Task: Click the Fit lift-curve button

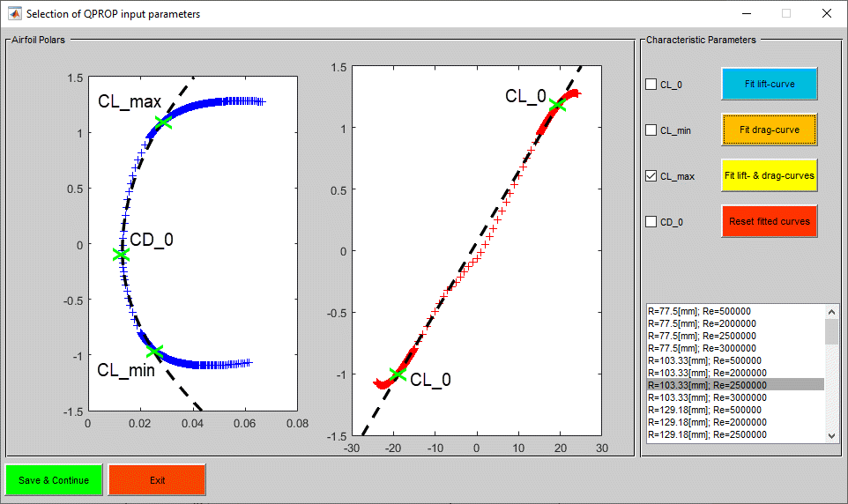Action: pos(769,84)
